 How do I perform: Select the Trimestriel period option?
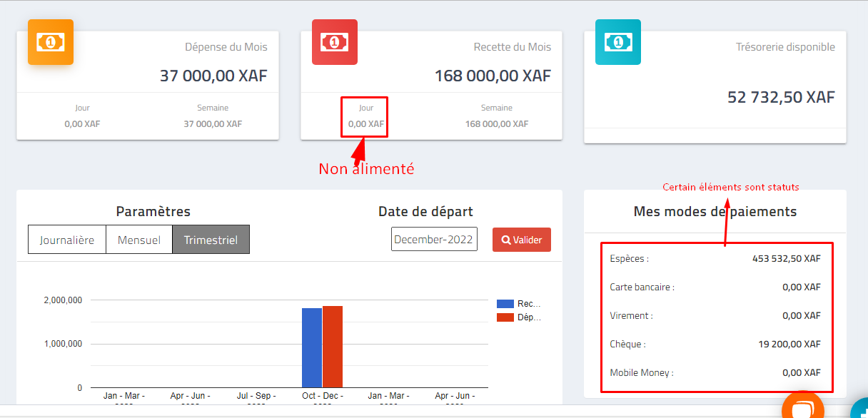tap(211, 240)
